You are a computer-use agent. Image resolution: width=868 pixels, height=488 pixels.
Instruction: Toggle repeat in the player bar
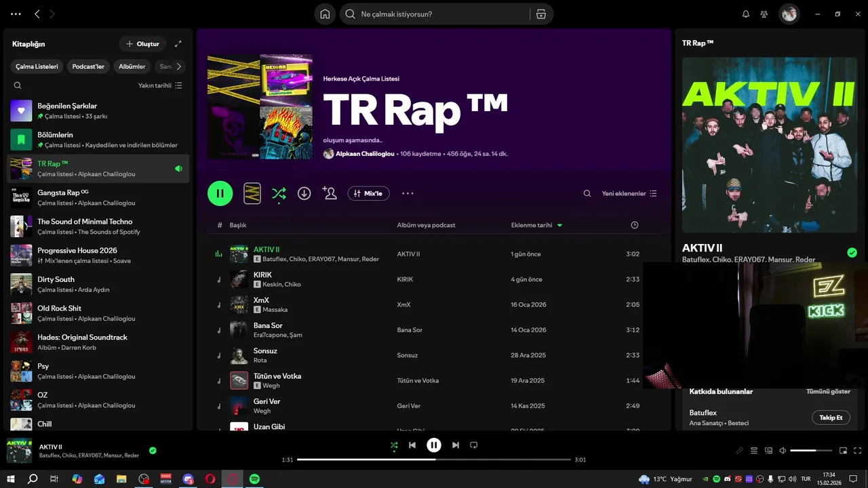tap(474, 445)
